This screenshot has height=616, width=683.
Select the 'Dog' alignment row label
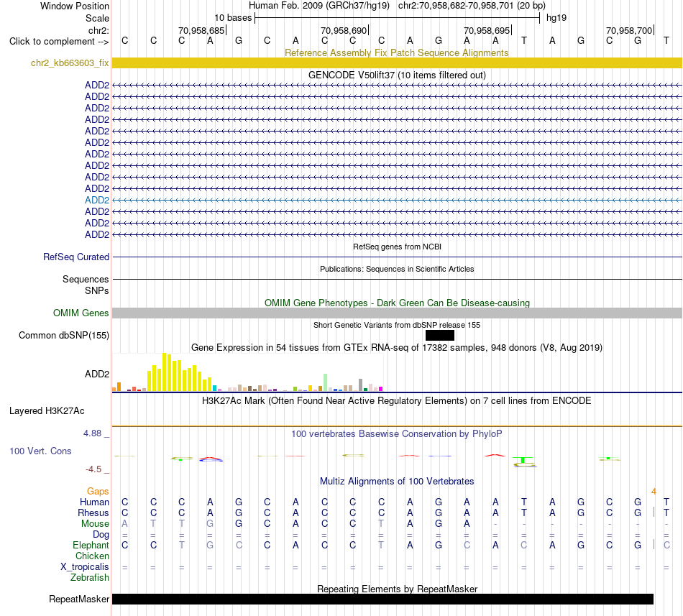pyautogui.click(x=101, y=534)
